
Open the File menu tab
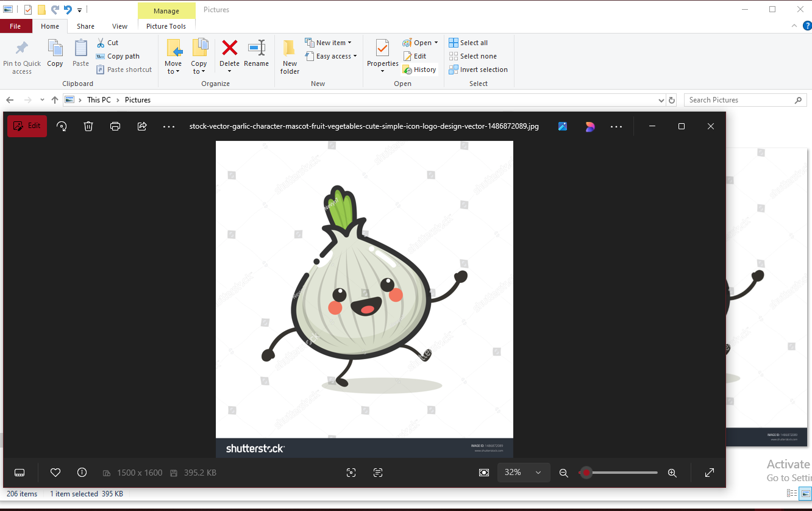click(16, 26)
